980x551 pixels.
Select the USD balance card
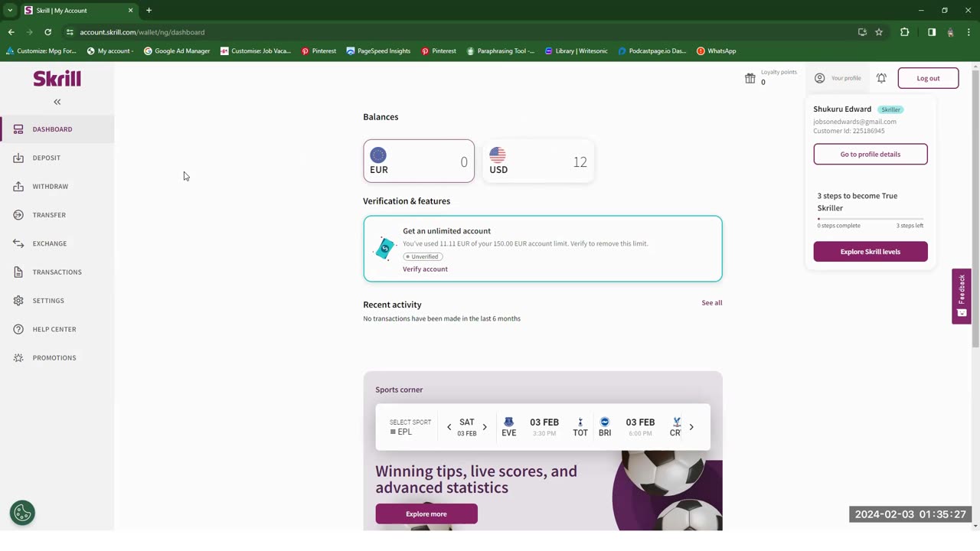click(538, 161)
